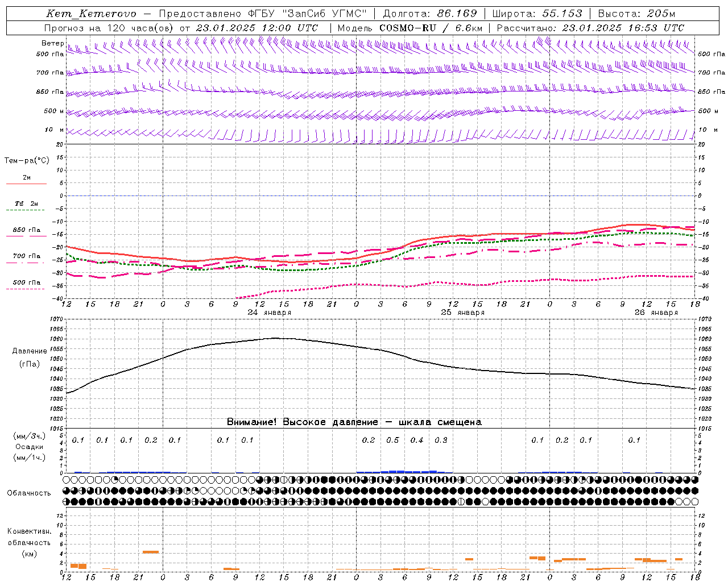Image resolution: width=728 pixels, height=582 pixels.
Task: Click the Тем-ра(°C) axis title
Action: click(27, 161)
